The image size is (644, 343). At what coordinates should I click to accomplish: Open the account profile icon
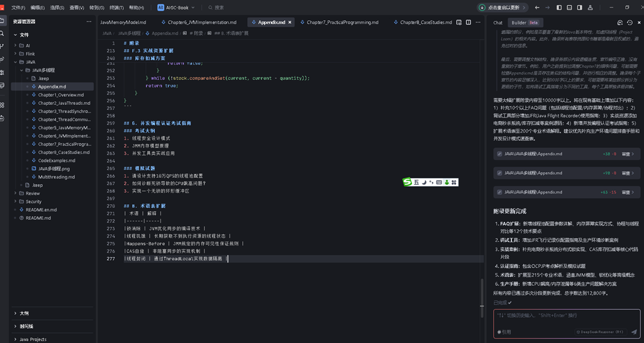tap(590, 8)
